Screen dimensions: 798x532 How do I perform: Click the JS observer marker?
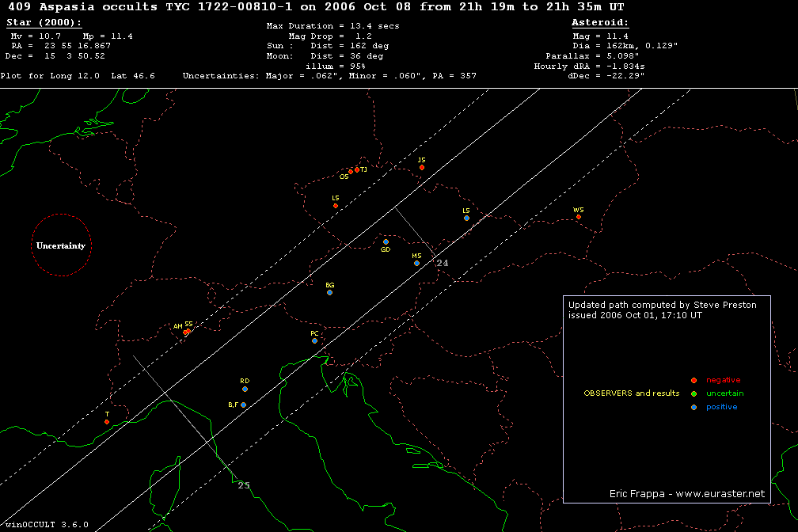422,167
